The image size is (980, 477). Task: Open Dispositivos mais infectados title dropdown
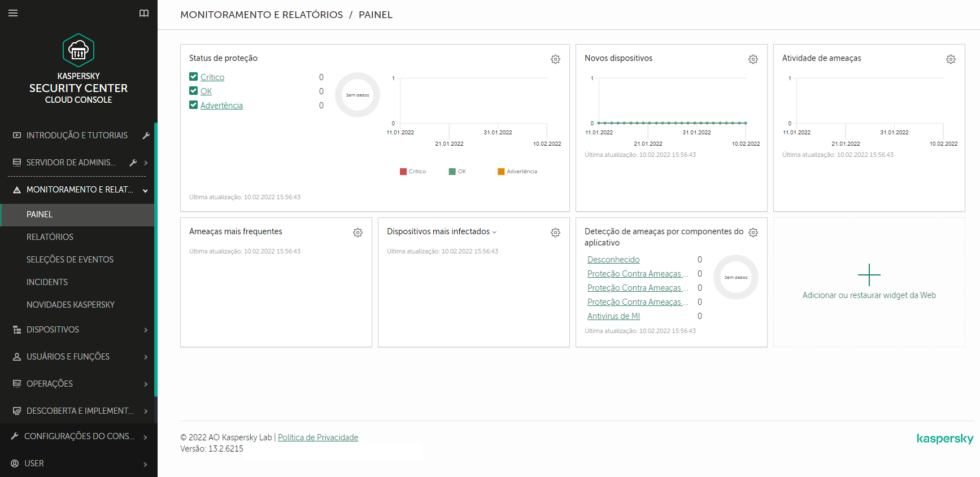pos(495,232)
